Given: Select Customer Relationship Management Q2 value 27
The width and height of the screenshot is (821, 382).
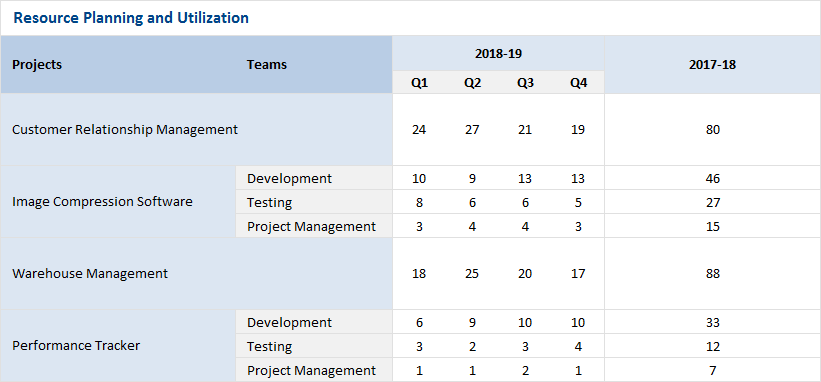Looking at the screenshot, I should point(472,130).
